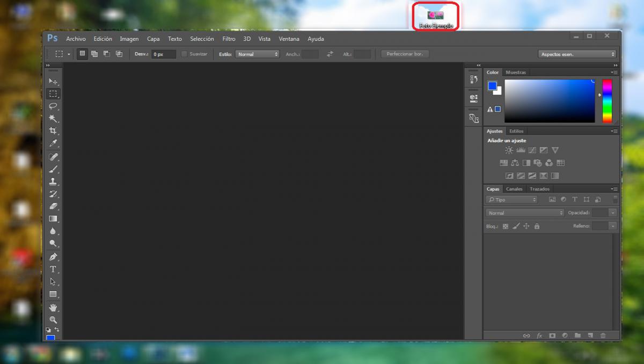
Task: Select the Horizontal Type tool
Action: [x=53, y=269]
